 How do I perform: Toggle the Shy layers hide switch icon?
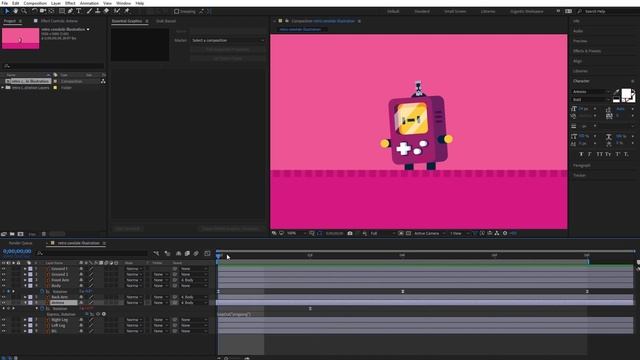tap(178, 253)
